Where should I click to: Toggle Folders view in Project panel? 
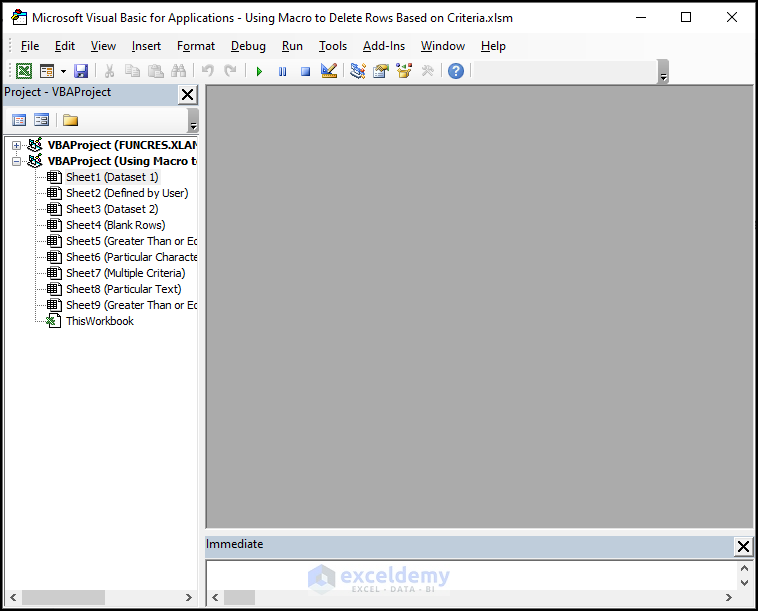click(71, 120)
